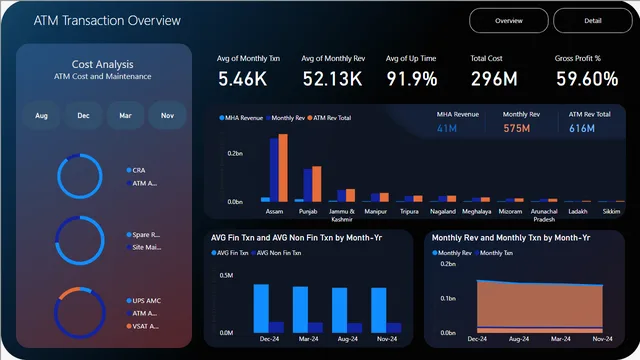Click the 41M MHA Revenue value

(x=447, y=129)
